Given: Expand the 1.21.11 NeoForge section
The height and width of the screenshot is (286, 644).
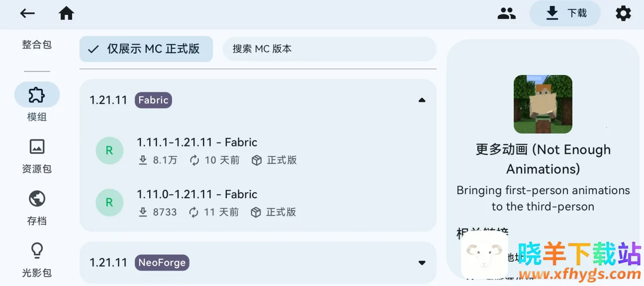Looking at the screenshot, I should (x=422, y=263).
